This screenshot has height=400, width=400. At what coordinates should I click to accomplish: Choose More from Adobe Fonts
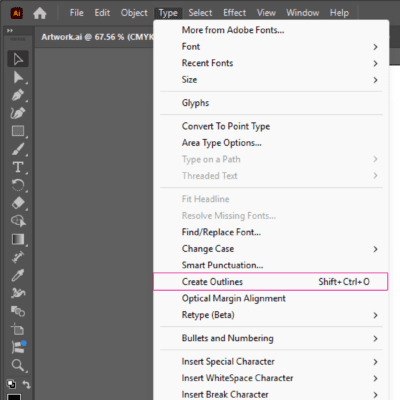271,30
